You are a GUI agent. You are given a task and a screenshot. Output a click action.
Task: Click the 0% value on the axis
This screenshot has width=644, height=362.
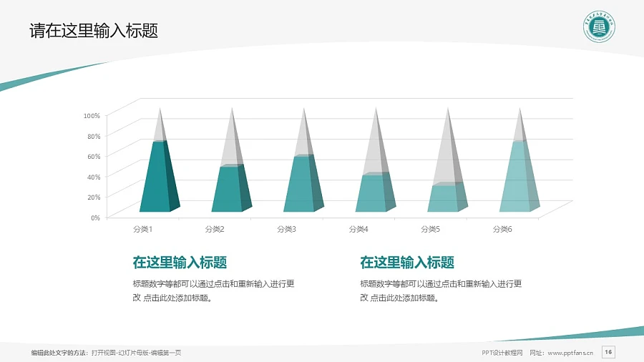95,217
